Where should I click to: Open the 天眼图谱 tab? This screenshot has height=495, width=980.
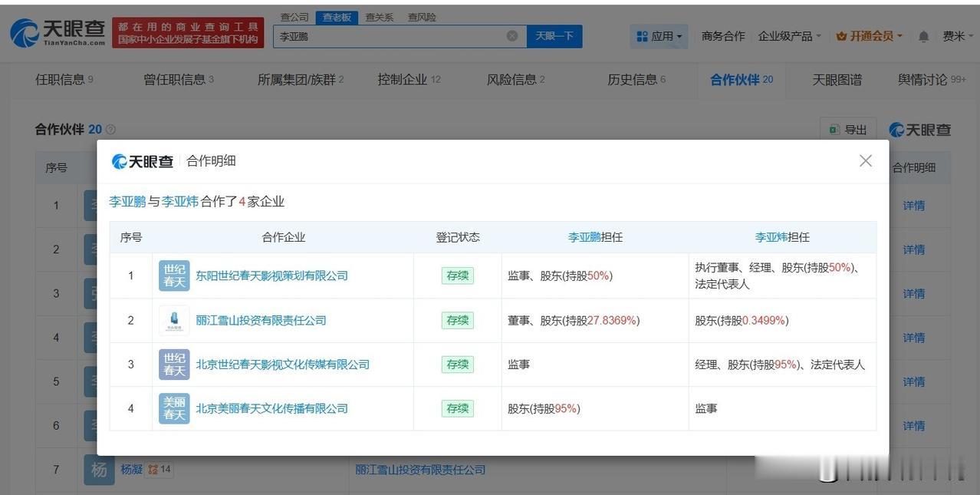point(837,79)
